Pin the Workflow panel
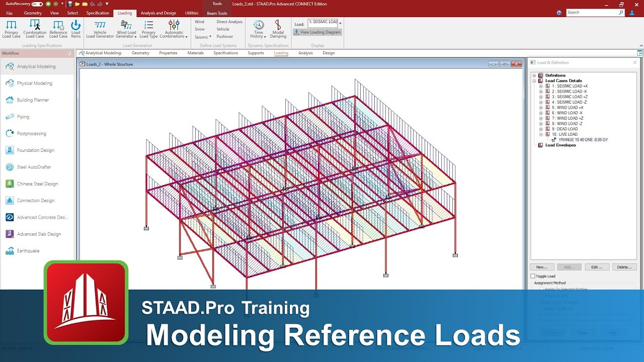This screenshot has width=644, height=362. (69, 53)
